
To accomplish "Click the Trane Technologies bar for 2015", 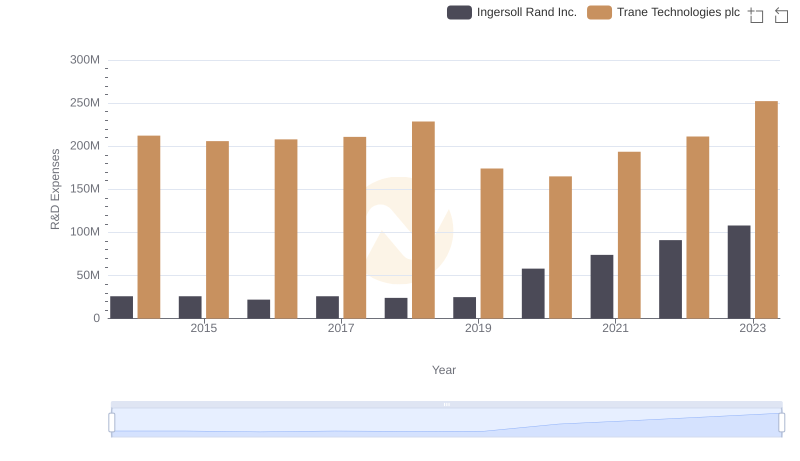I will click(217, 229).
